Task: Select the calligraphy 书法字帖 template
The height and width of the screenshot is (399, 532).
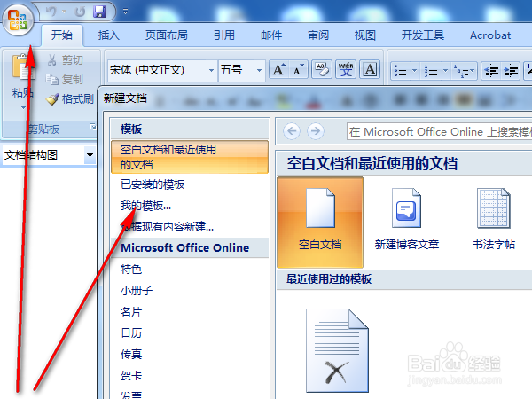Action: tap(494, 220)
